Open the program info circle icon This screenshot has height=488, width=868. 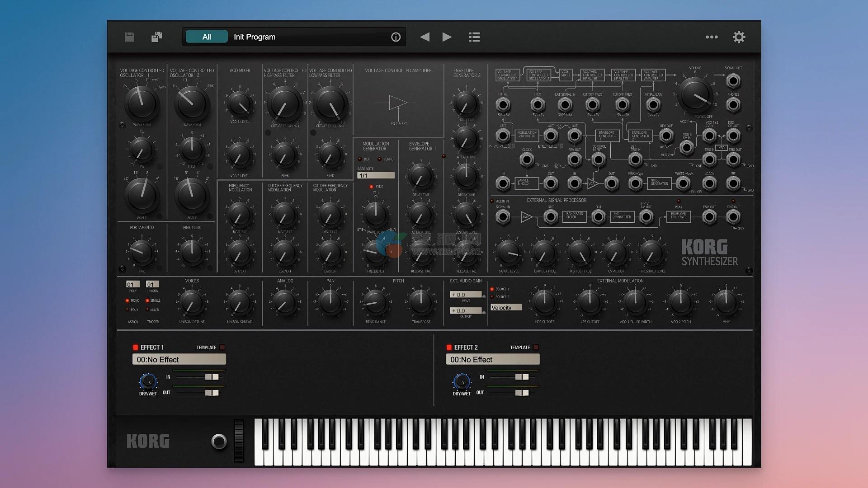pyautogui.click(x=396, y=37)
